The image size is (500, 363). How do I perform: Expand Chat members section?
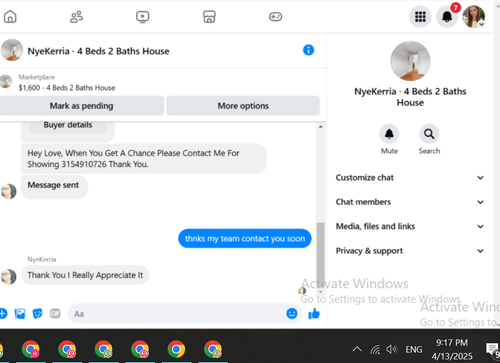pyautogui.click(x=410, y=202)
